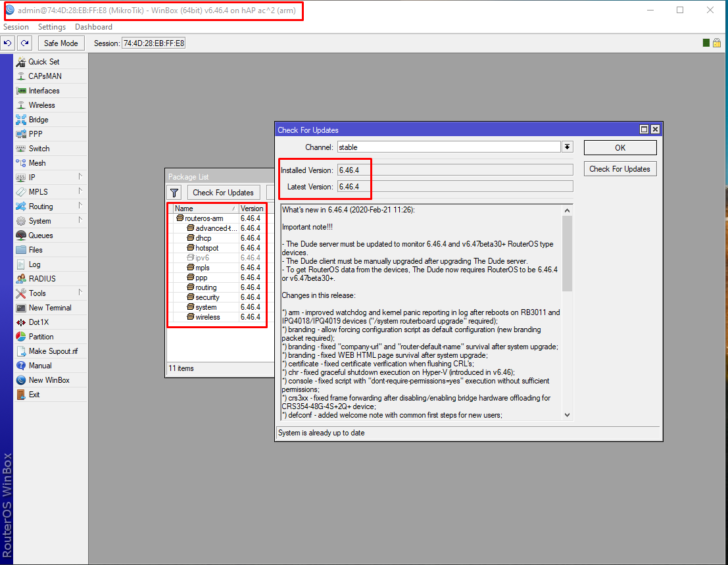Open the PPP section
The height and width of the screenshot is (565, 728).
[x=51, y=134]
